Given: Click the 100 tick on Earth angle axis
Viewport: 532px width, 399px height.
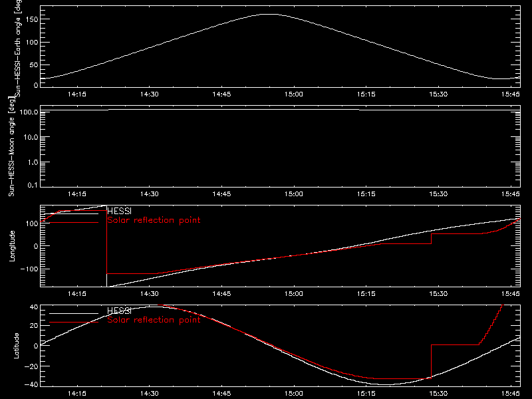Looking at the screenshot, I should tap(31, 43).
